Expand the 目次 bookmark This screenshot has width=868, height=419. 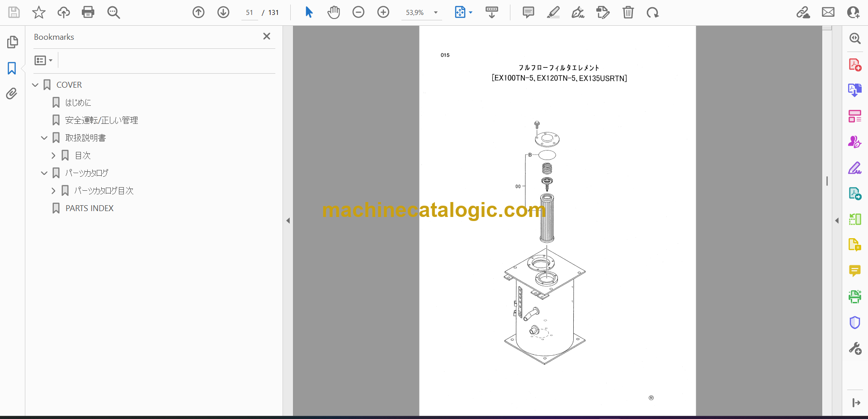tap(53, 155)
